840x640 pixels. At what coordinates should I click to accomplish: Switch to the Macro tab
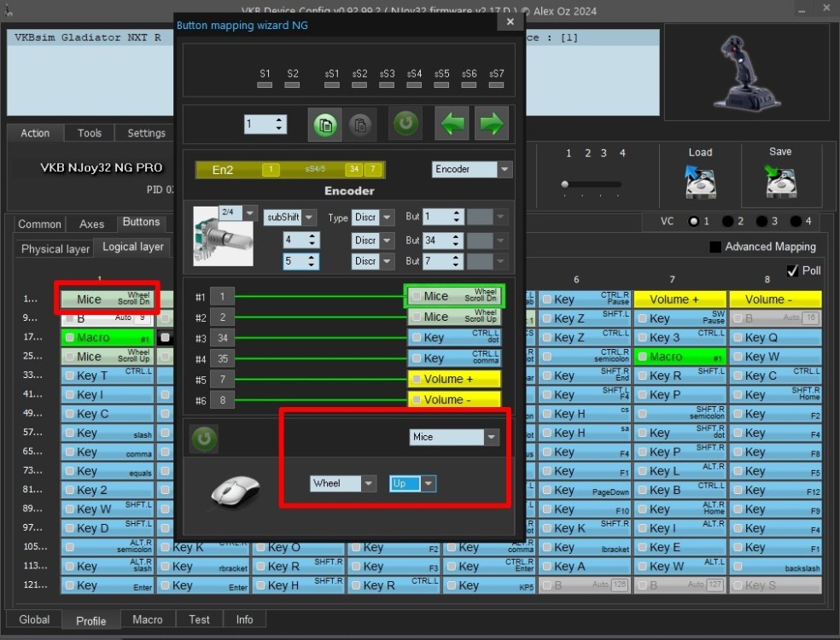[x=147, y=620]
